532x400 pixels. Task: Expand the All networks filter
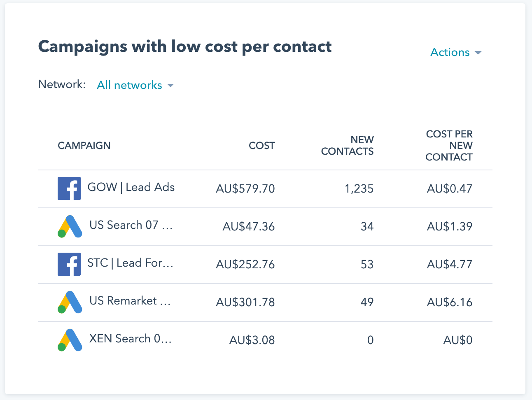[129, 85]
